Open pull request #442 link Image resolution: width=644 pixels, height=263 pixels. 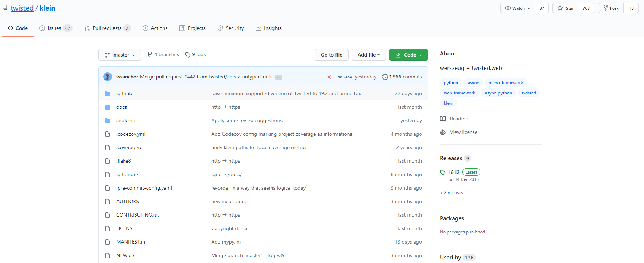pyautogui.click(x=190, y=77)
